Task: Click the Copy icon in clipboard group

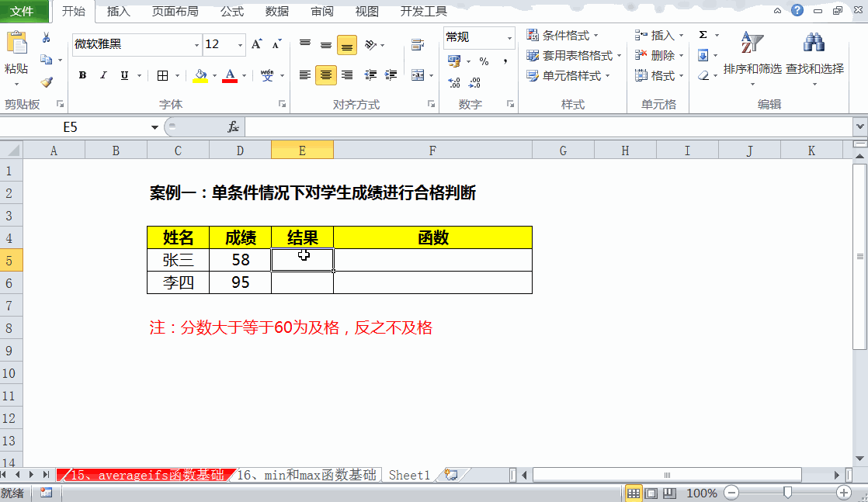Action: (46, 59)
